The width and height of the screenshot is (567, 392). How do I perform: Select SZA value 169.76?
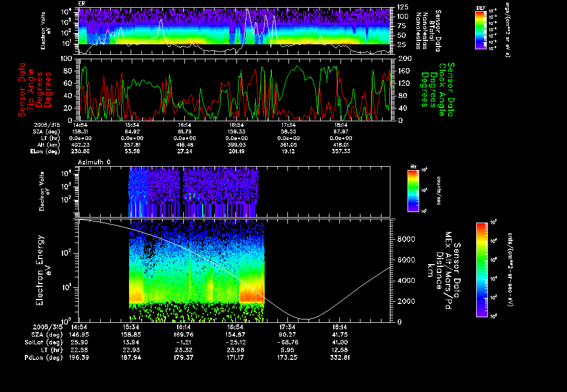click(183, 335)
